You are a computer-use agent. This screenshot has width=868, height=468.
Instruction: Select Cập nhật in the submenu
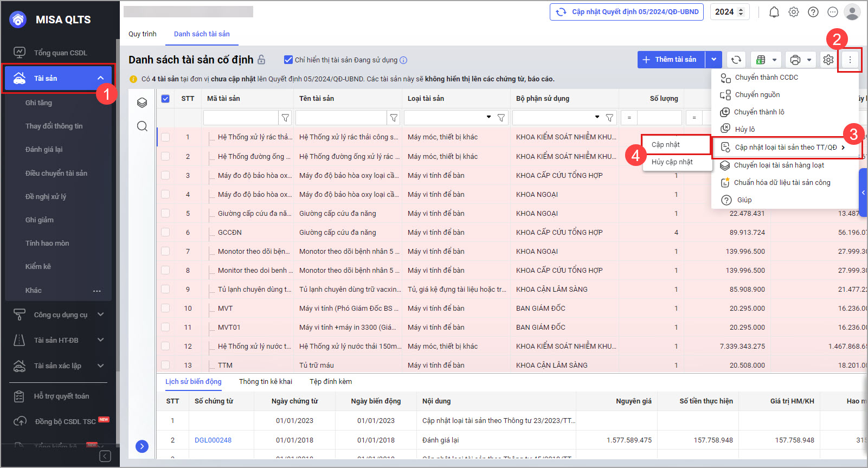pyautogui.click(x=677, y=145)
